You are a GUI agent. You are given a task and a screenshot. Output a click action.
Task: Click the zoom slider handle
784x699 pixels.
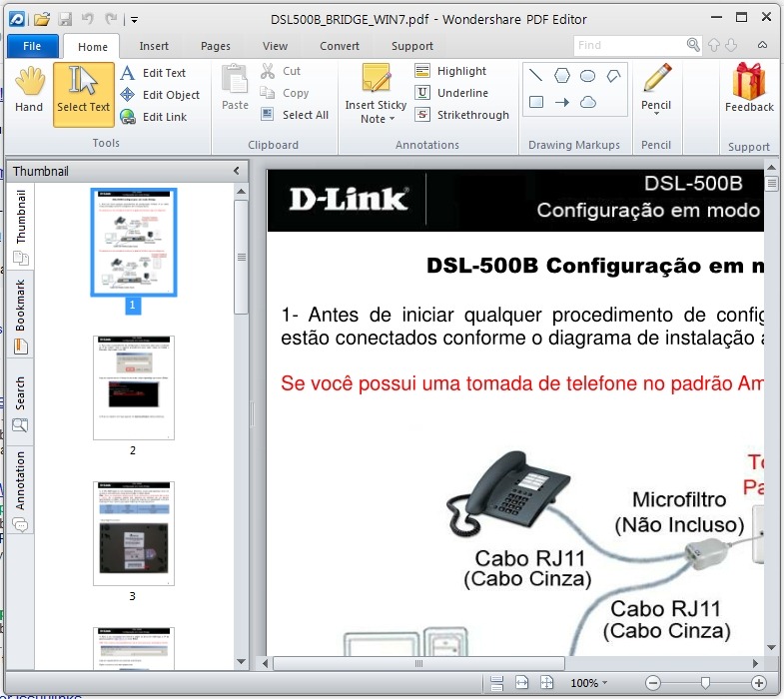(x=705, y=683)
